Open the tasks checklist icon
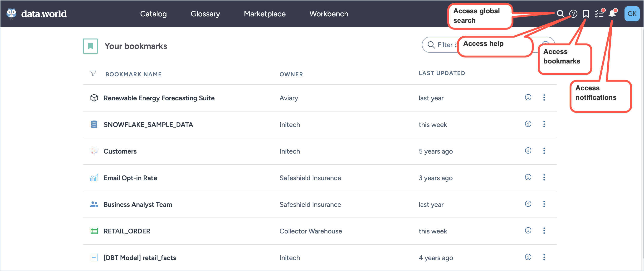 599,14
